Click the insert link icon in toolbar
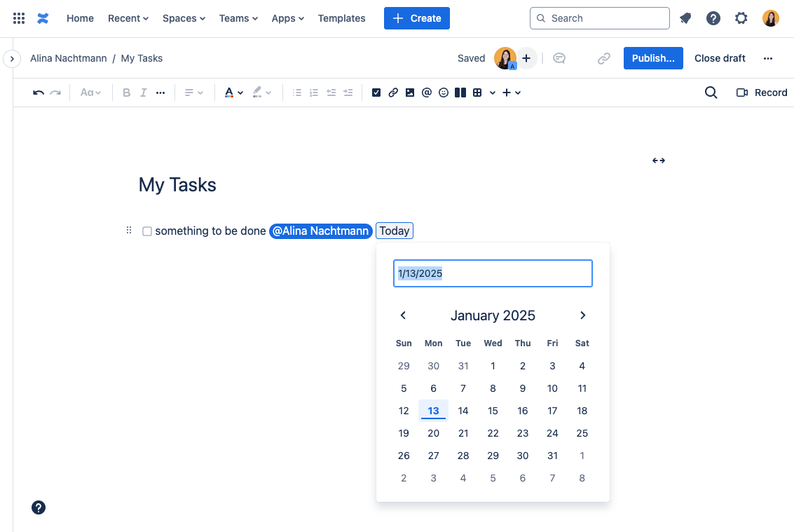Viewport: 794px width, 532px height. [x=393, y=93]
